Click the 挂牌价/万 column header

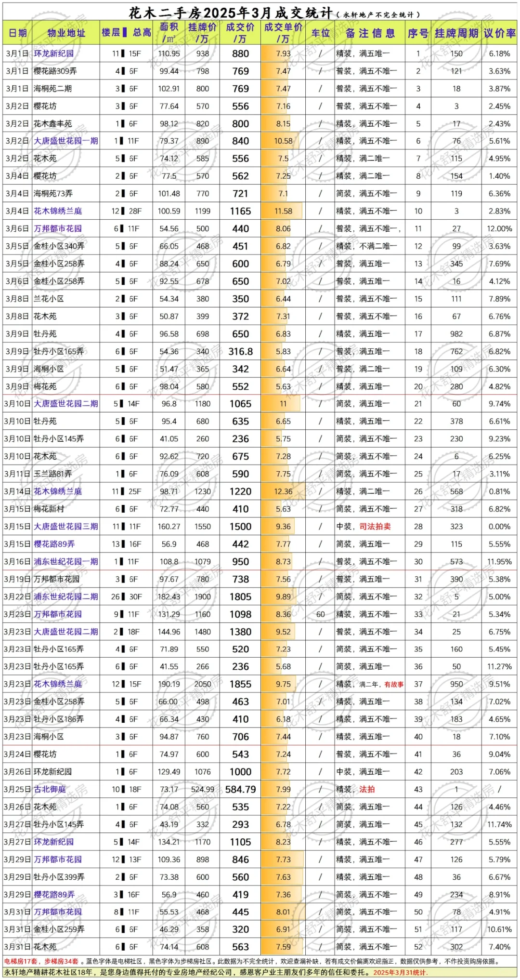click(x=202, y=33)
